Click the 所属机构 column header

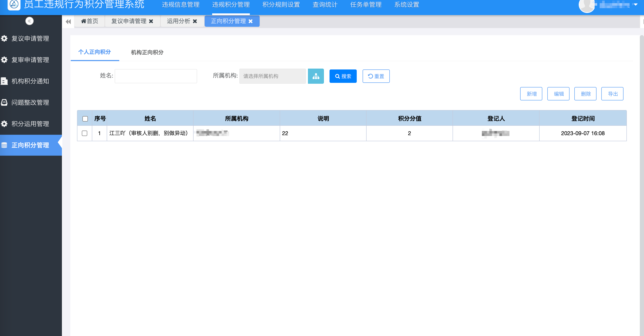236,118
